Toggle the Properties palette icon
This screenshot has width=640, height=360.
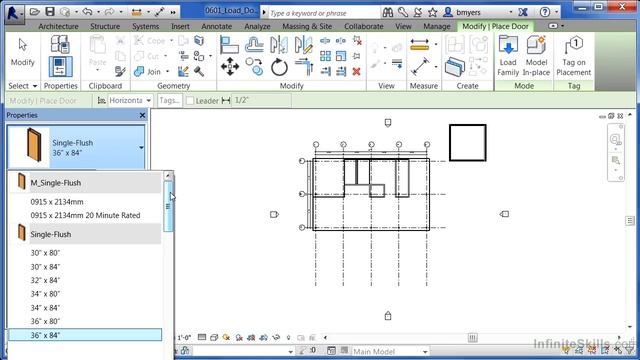pos(60,67)
